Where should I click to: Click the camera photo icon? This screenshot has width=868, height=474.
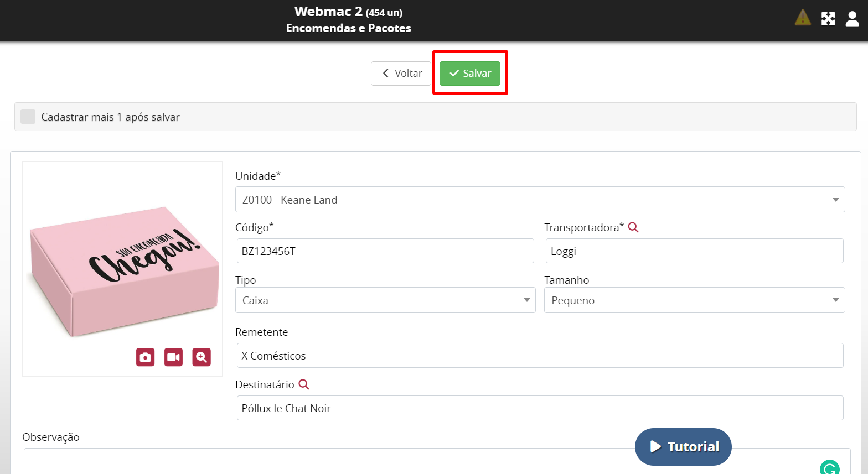[x=145, y=357]
